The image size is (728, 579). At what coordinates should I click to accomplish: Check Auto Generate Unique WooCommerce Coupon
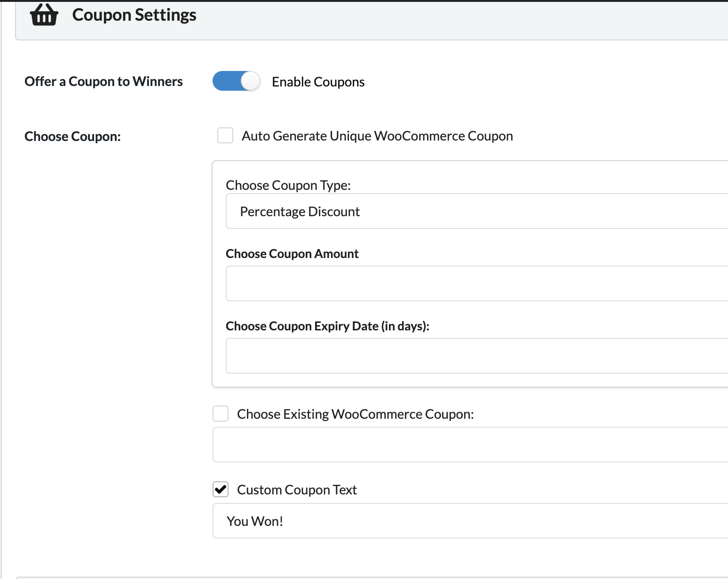point(225,135)
